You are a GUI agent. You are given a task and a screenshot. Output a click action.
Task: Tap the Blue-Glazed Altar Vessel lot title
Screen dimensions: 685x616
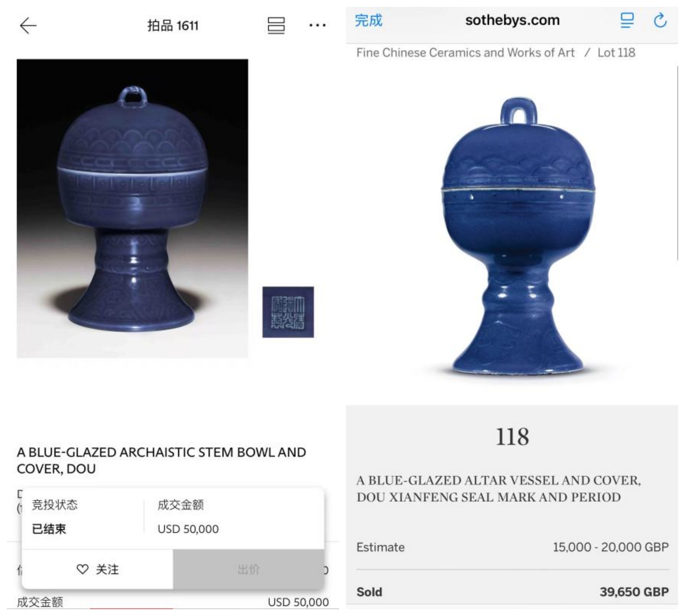498,489
